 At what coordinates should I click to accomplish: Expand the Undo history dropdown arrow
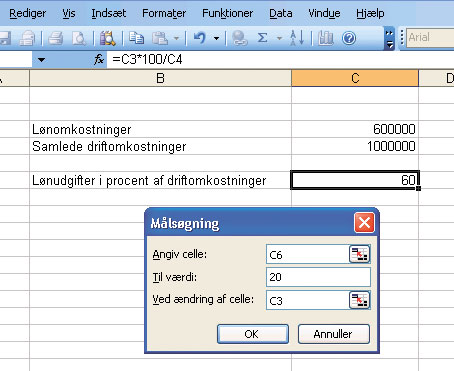pos(216,38)
